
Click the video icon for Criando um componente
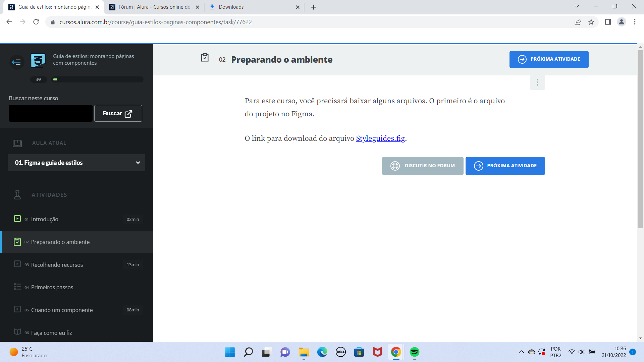pyautogui.click(x=17, y=309)
